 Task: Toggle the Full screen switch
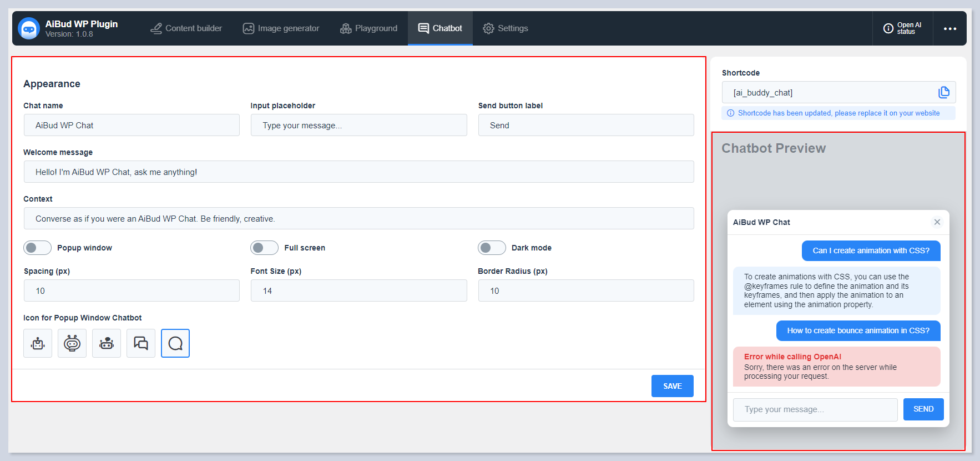[x=264, y=248]
